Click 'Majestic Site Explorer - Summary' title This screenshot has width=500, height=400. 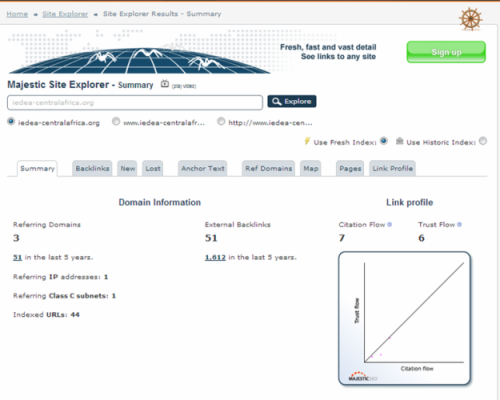tap(80, 85)
